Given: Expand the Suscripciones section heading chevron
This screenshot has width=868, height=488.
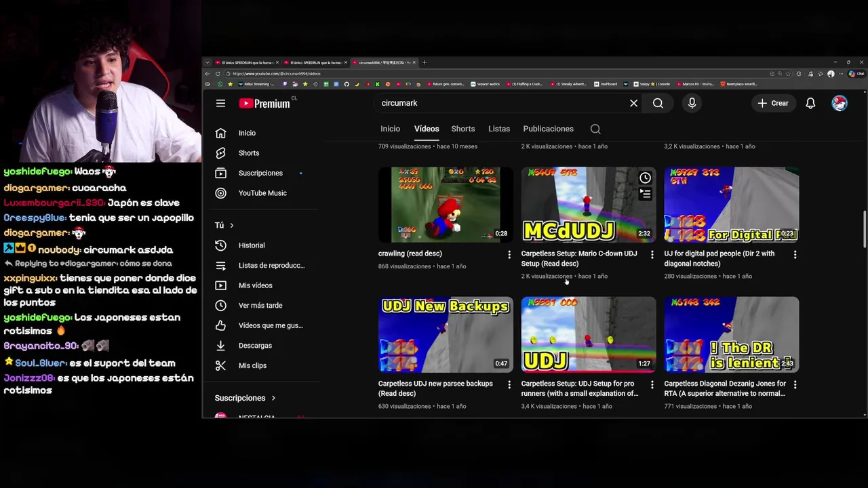Looking at the screenshot, I should 273,398.
